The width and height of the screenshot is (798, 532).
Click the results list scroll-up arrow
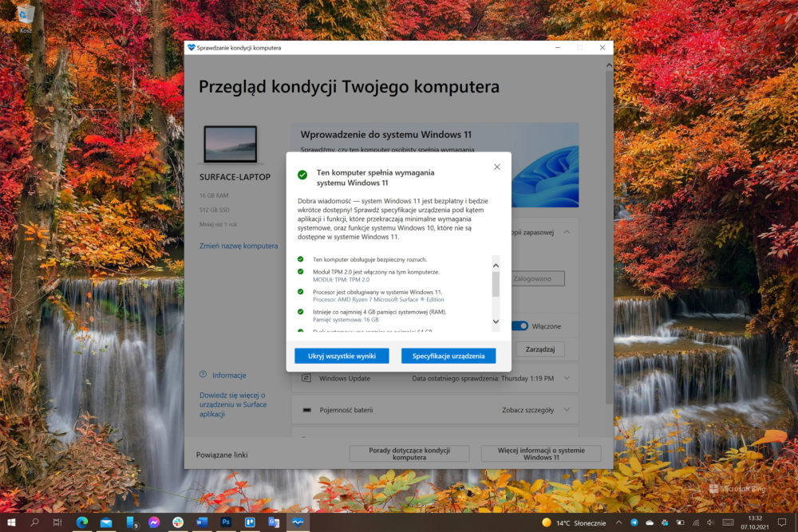tap(496, 266)
